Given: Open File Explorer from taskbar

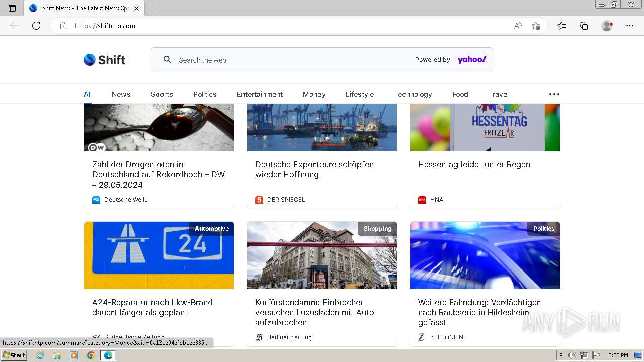Looking at the screenshot, I should 57,355.
